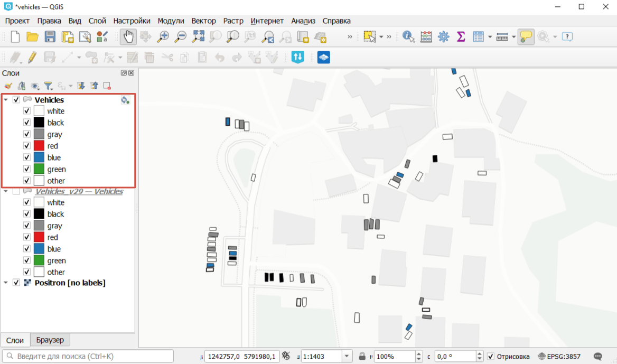This screenshot has width=617, height=364.
Task: Open the layer filter funnel icon
Action: pos(48,86)
